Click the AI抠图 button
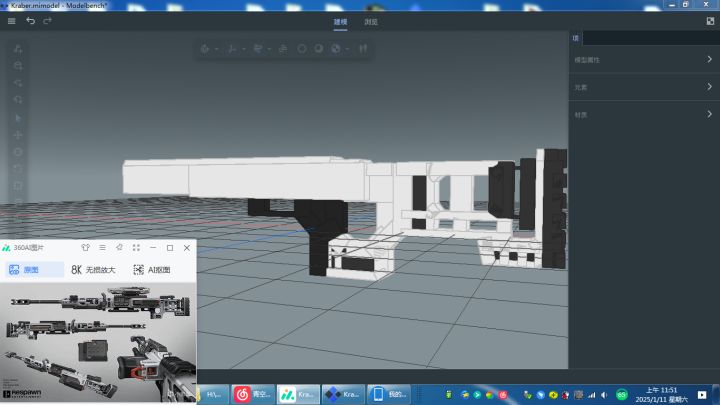720x405 pixels. coord(152,270)
